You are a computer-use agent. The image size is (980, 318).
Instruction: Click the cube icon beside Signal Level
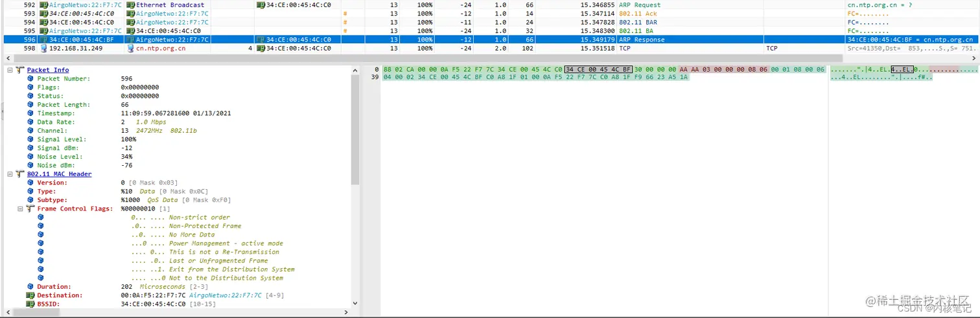30,139
